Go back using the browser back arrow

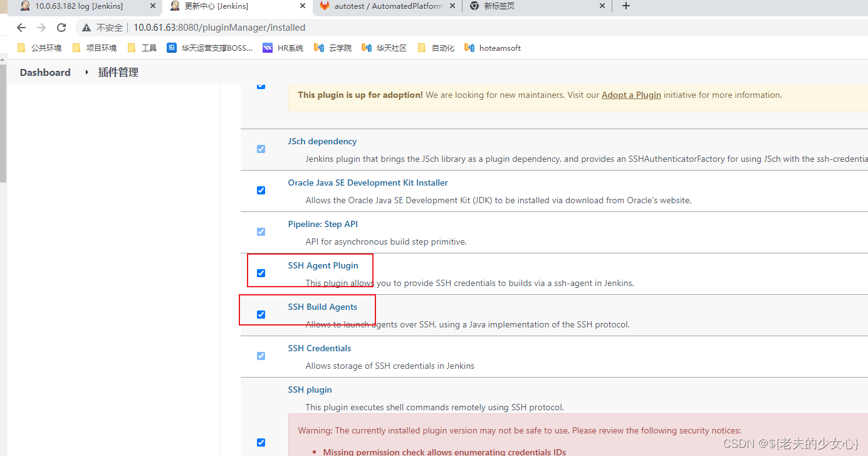(x=21, y=28)
